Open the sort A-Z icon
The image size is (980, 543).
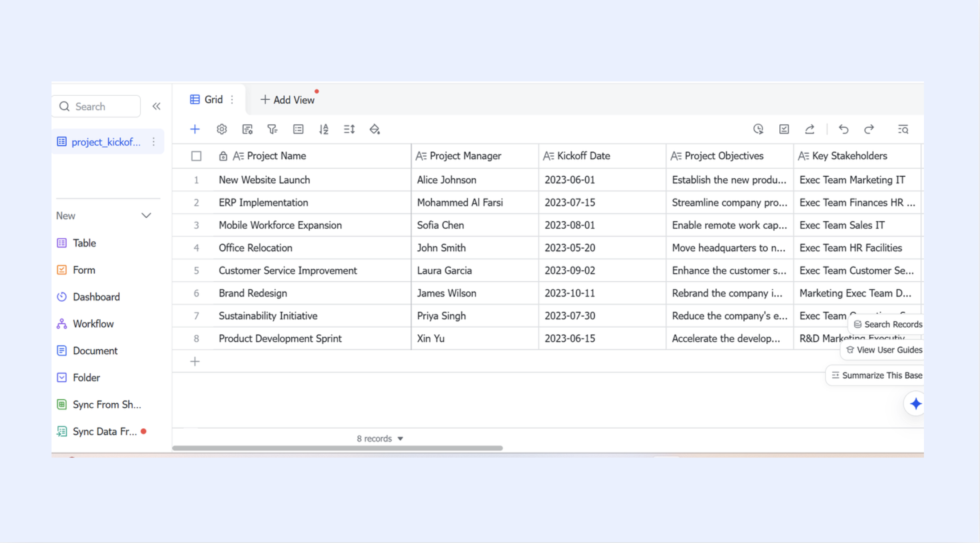pos(324,129)
